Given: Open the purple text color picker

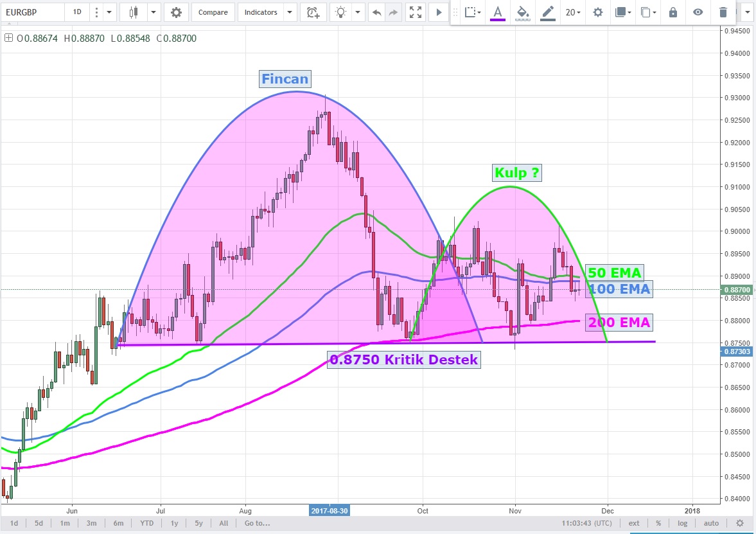Looking at the screenshot, I should click(498, 12).
